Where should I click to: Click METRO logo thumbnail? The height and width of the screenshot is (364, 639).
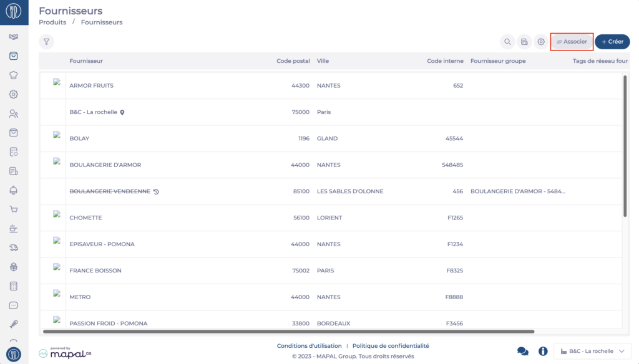click(57, 293)
